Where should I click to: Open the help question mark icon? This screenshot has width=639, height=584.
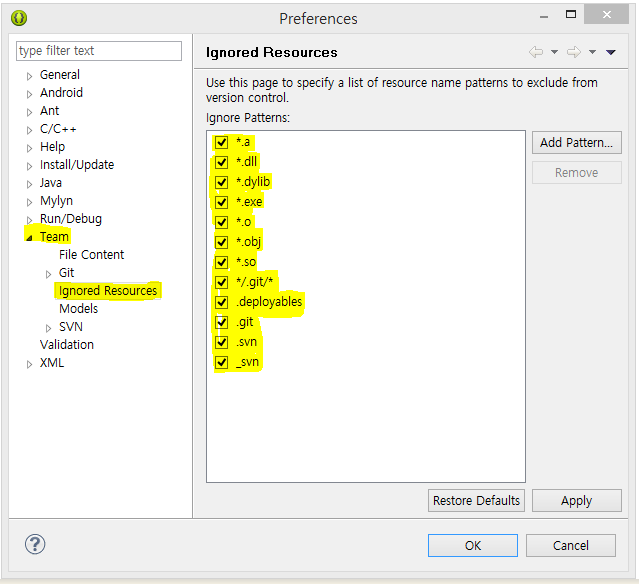35,544
